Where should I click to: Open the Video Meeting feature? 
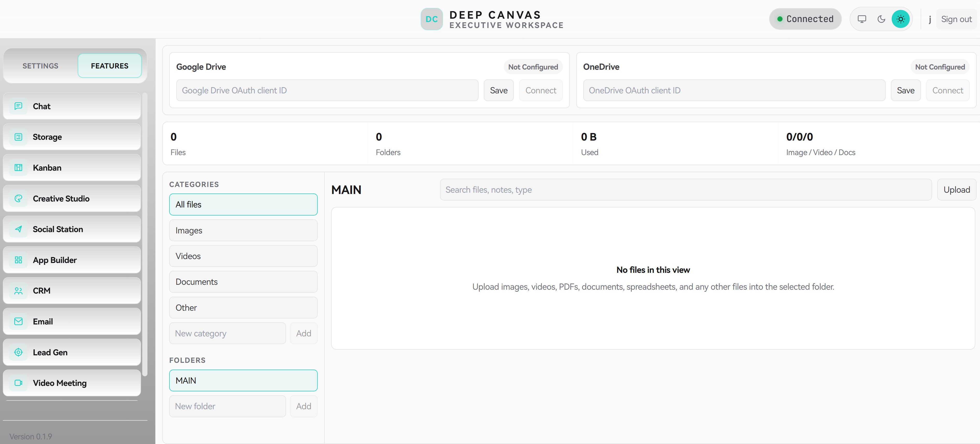(x=72, y=383)
